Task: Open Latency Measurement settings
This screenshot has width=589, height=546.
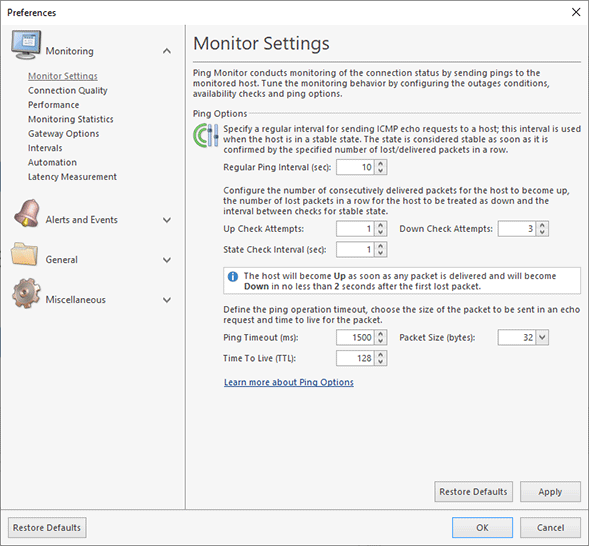Action: pos(72,177)
